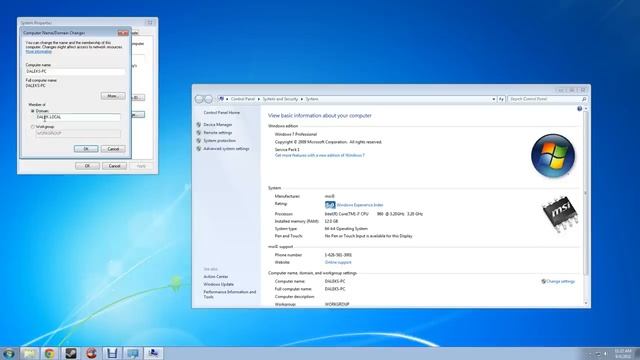Image resolution: width=640 pixels, height=360 pixels.
Task: Click scrollbar down arrow in System window
Action: 586,303
